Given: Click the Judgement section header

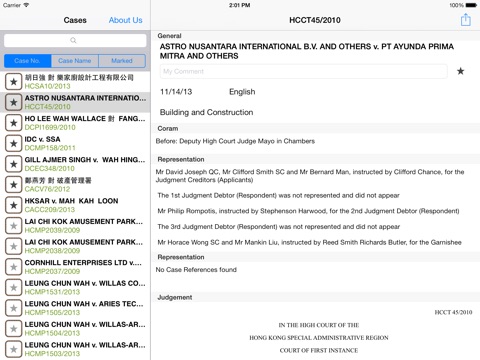Looking at the screenshot, I should [x=315, y=297].
